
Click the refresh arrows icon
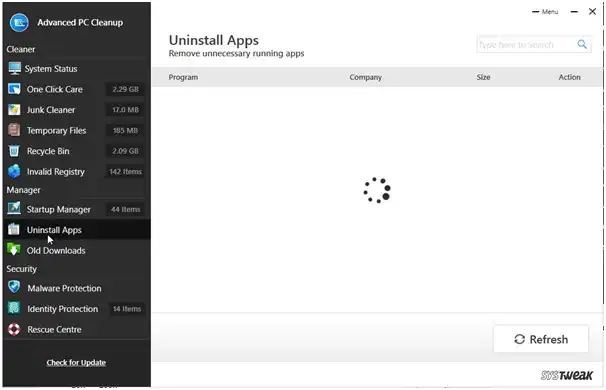coord(519,339)
